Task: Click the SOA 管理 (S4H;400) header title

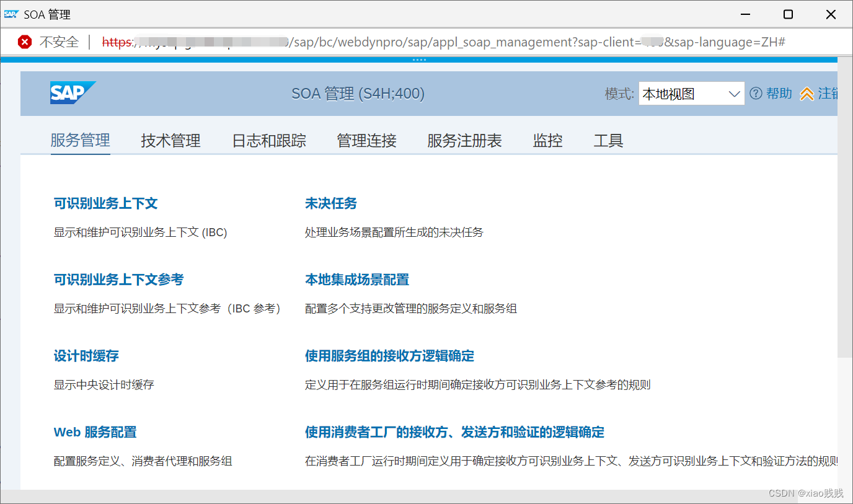Action: point(358,94)
